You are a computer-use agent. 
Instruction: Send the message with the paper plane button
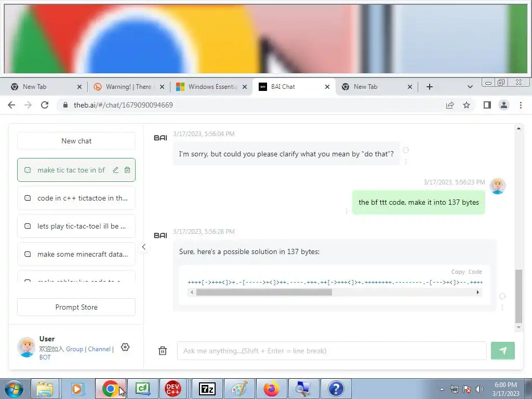pyautogui.click(x=503, y=351)
